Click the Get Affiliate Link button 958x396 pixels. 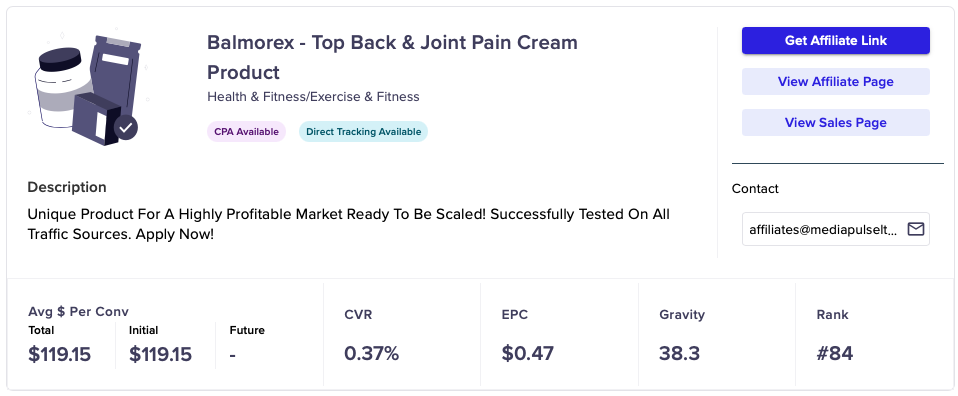[x=835, y=40]
